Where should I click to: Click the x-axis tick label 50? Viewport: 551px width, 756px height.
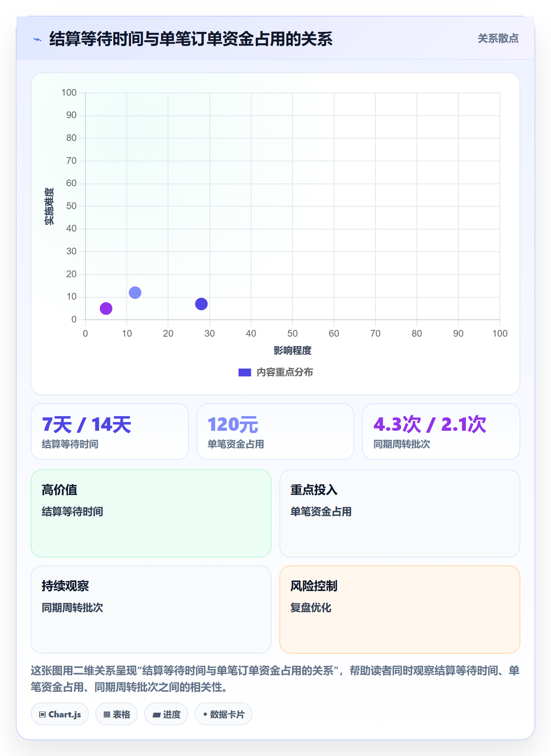click(x=292, y=334)
